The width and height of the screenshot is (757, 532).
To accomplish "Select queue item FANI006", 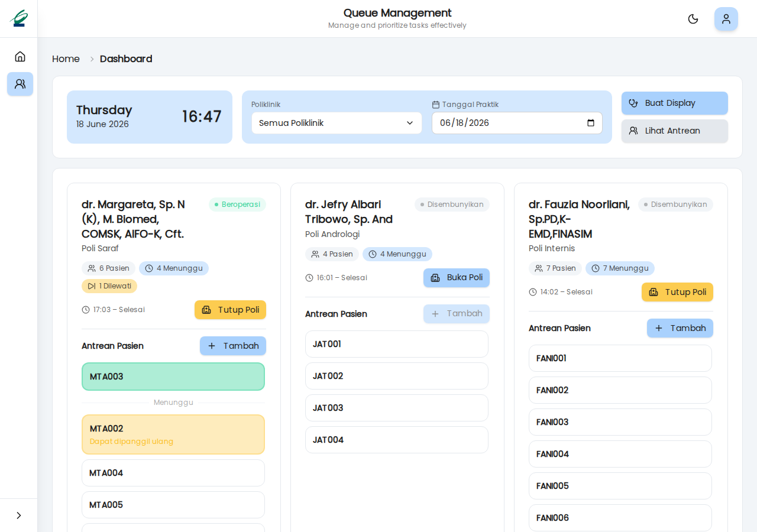I will (x=620, y=518).
